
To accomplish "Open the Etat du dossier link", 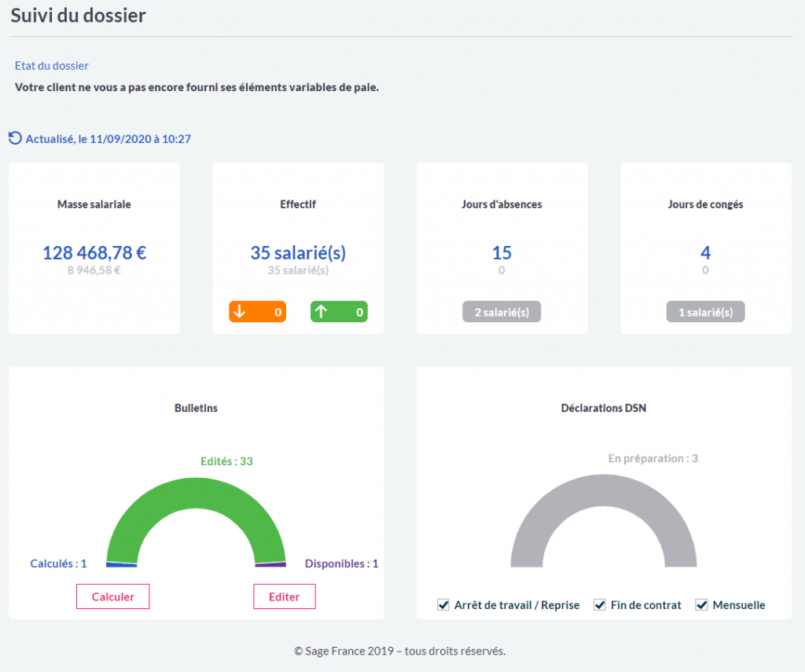I will 51,66.
